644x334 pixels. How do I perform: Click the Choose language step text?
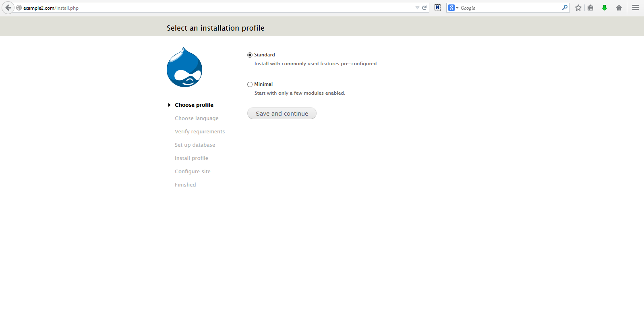[197, 118]
